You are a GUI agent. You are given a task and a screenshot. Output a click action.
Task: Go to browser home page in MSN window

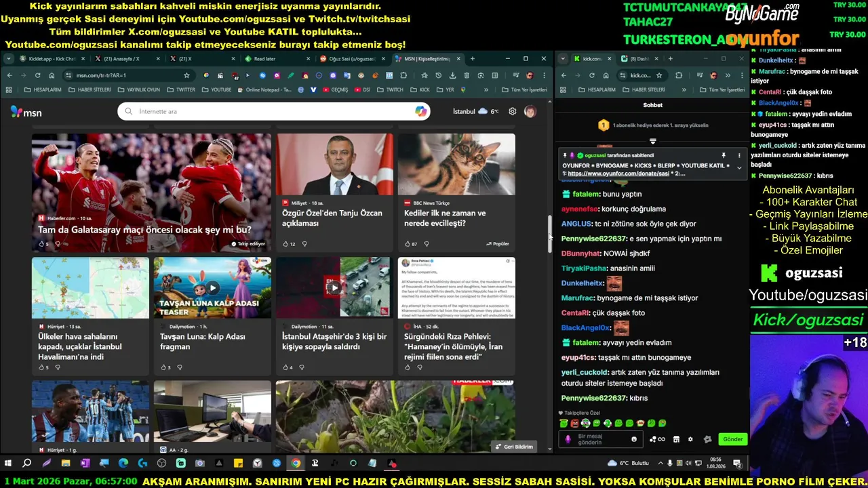pyautogui.click(x=52, y=75)
